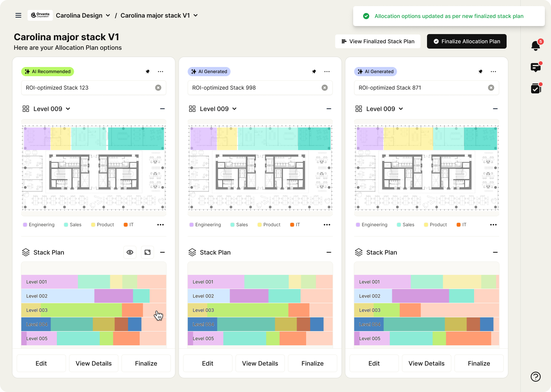Open the chat messages icon

[x=536, y=68]
